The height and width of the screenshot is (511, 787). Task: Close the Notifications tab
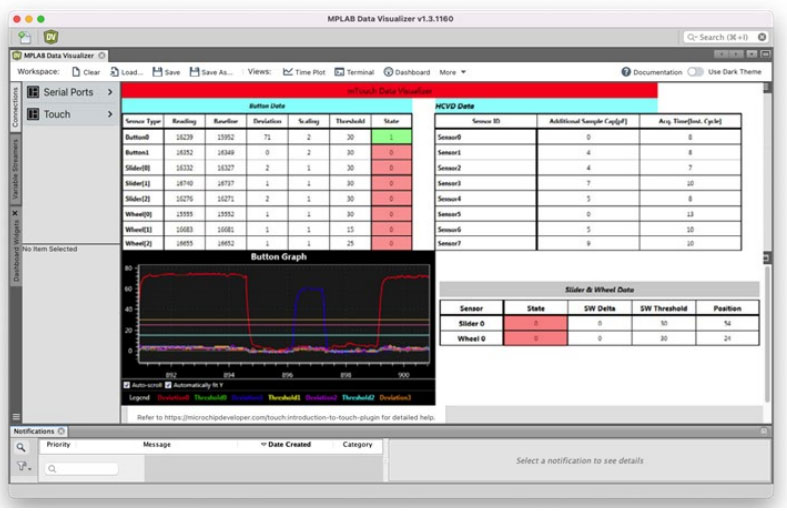(61, 431)
